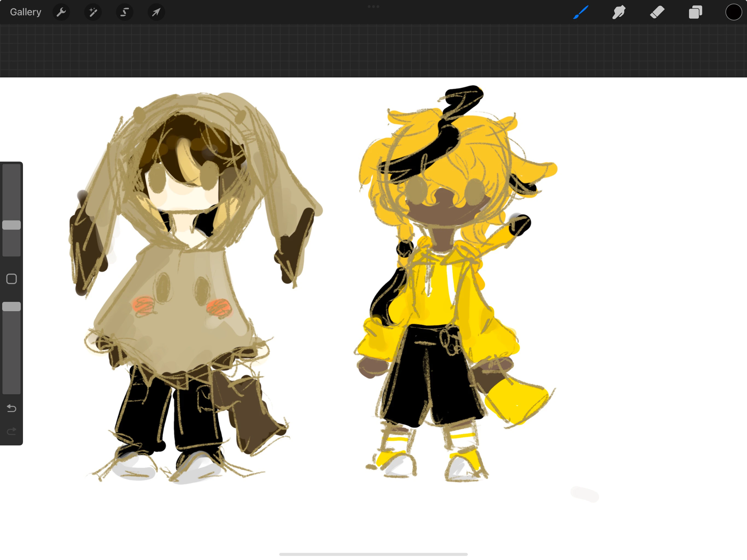This screenshot has width=747, height=560.
Task: Tap the redo arrow in sidebar
Action: [x=11, y=431]
